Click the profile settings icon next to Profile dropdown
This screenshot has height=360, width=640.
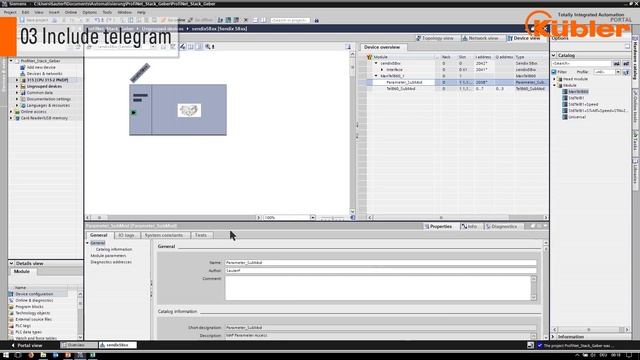pyautogui.click(x=626, y=72)
